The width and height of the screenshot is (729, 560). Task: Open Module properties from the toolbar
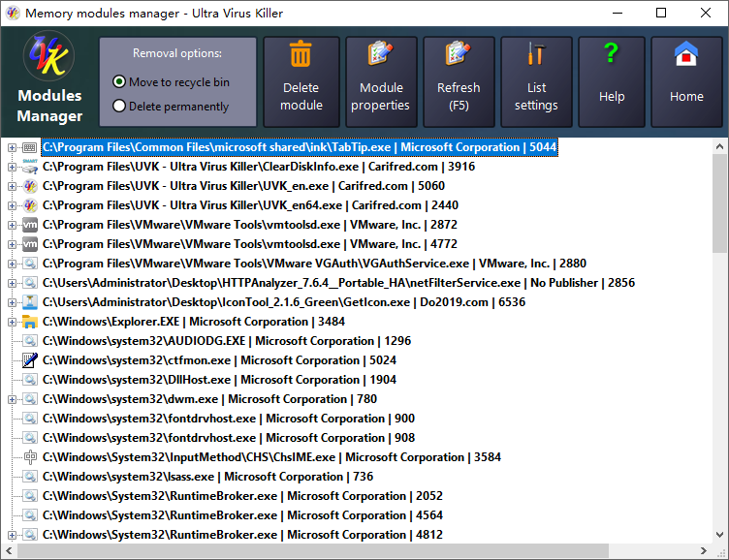coord(380,82)
